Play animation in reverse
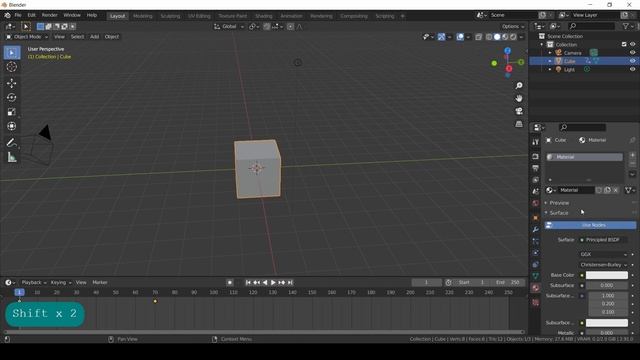 pyautogui.click(x=265, y=282)
